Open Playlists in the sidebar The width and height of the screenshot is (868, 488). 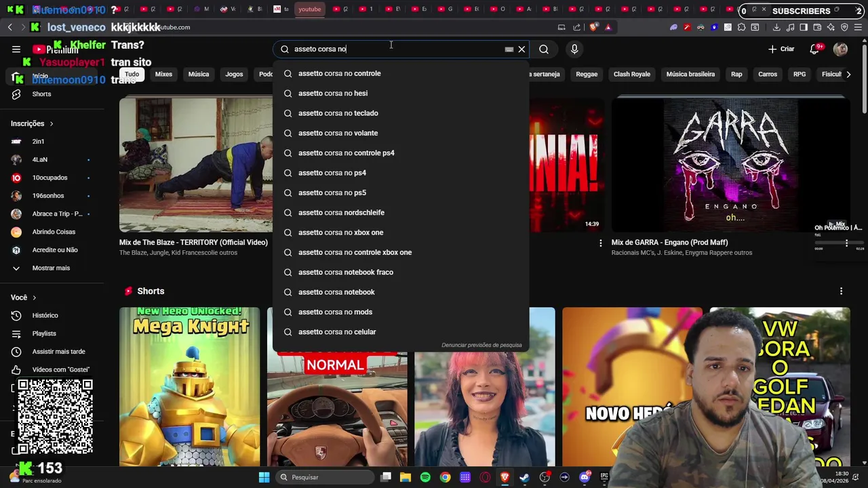(53, 333)
